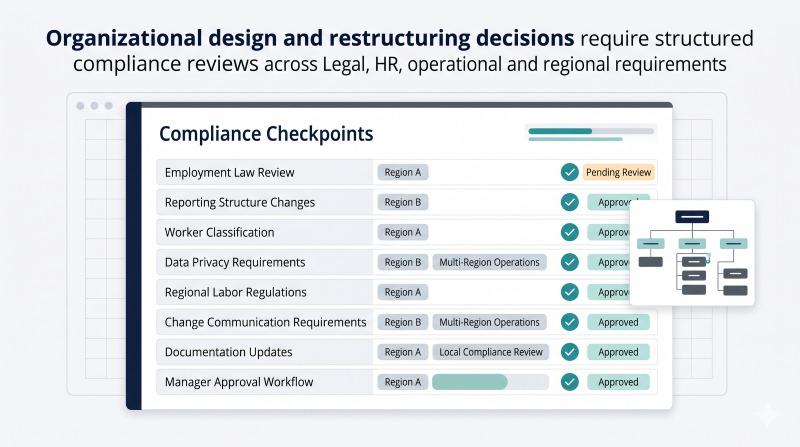
Task: Click Approved badge for Worker Classification
Action: (609, 232)
